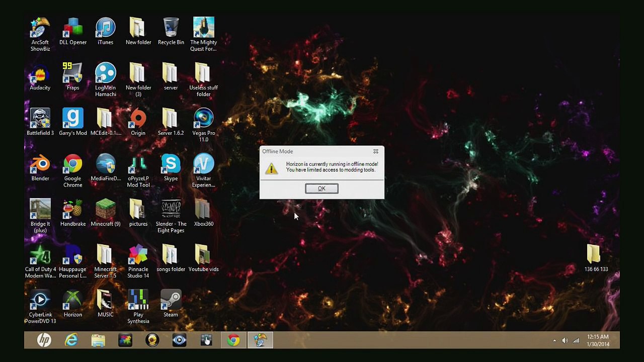Select the Play Synthesia shortcut
This screenshot has height=362, width=644.
tap(138, 306)
